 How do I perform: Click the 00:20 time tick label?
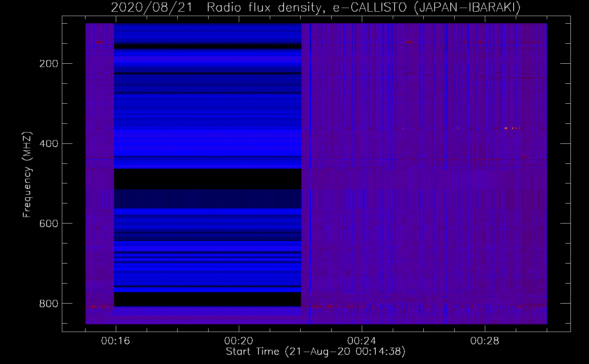[x=239, y=341]
